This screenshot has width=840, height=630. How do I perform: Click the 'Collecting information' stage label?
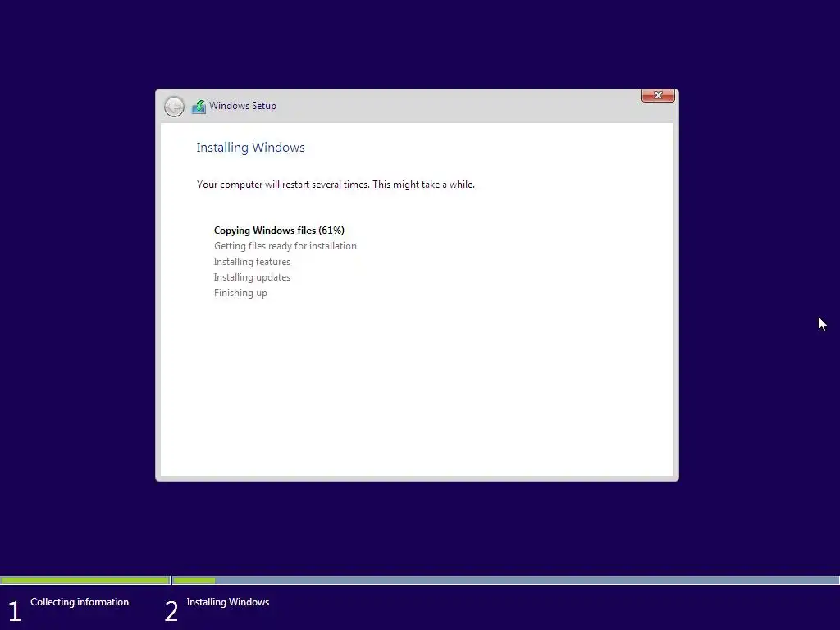80,602
